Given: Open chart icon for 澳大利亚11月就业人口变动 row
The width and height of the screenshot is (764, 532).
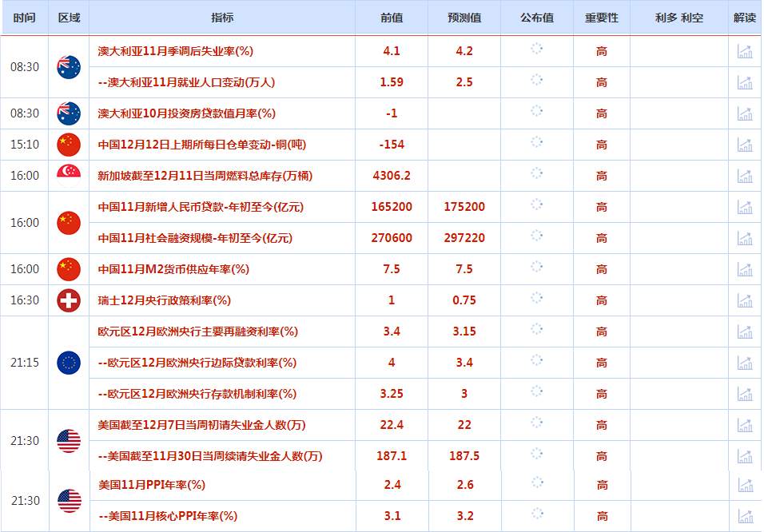Looking at the screenshot, I should 745,82.
